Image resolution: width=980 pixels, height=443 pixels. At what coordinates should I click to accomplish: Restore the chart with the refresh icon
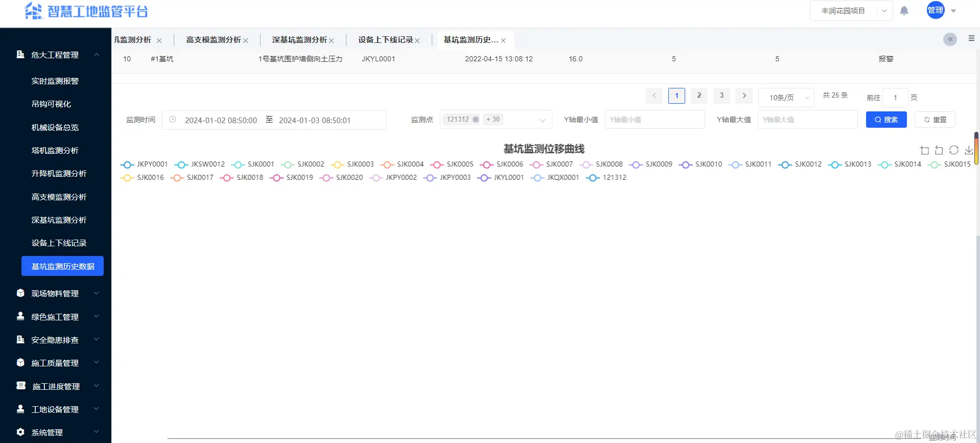tap(954, 150)
